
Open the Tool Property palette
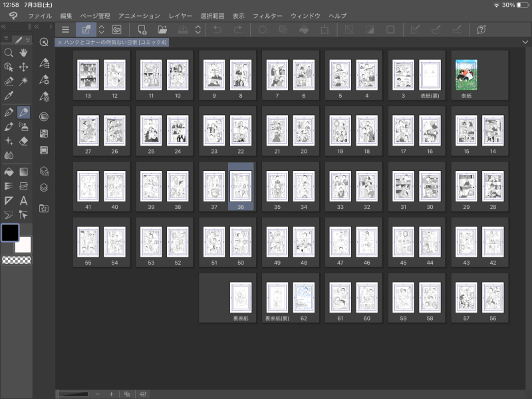44,80
